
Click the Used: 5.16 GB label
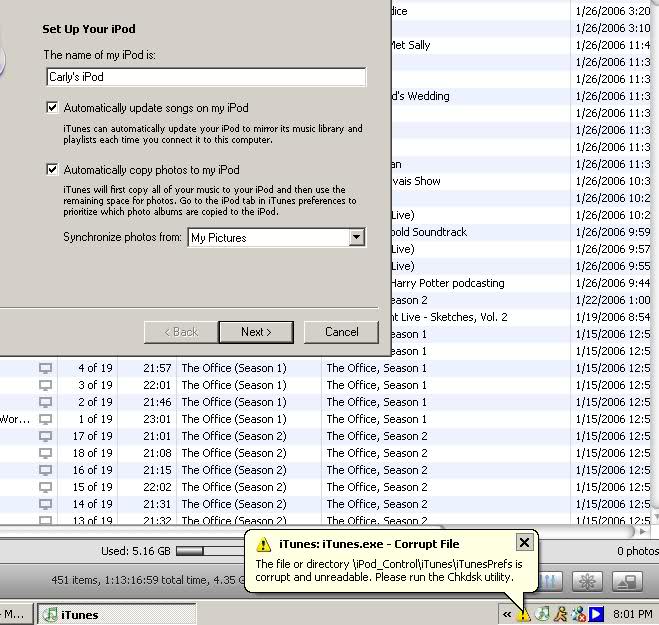point(136,551)
